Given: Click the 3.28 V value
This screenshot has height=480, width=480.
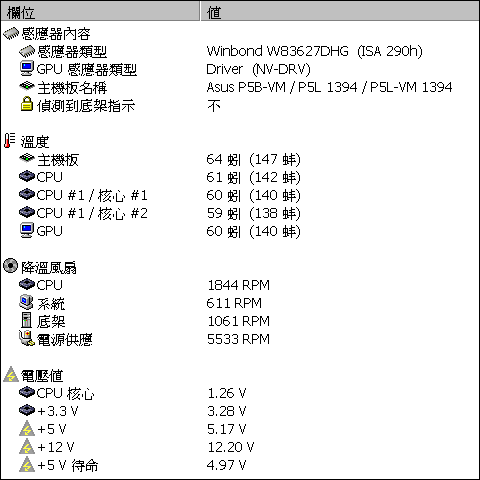Looking at the screenshot, I should coord(227,411).
